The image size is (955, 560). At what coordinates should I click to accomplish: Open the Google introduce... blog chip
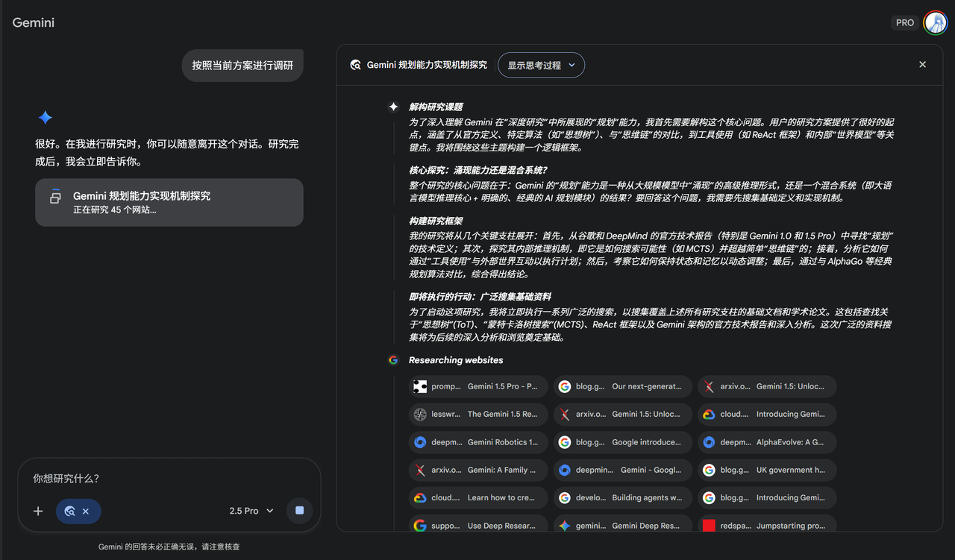click(623, 442)
